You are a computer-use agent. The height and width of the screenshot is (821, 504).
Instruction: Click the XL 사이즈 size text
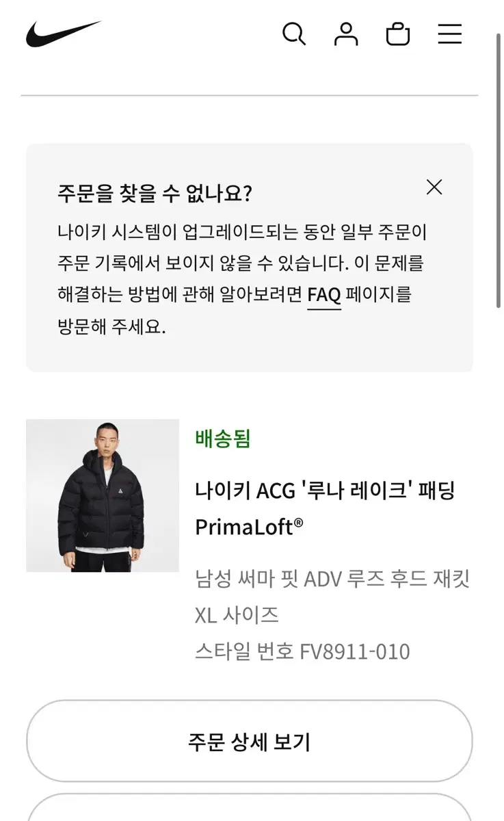[237, 615]
